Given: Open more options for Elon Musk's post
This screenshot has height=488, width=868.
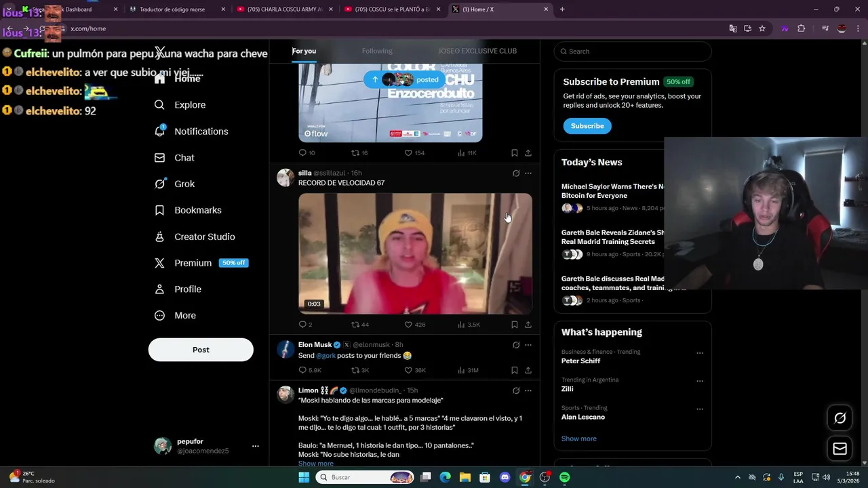Looking at the screenshot, I should tap(528, 345).
